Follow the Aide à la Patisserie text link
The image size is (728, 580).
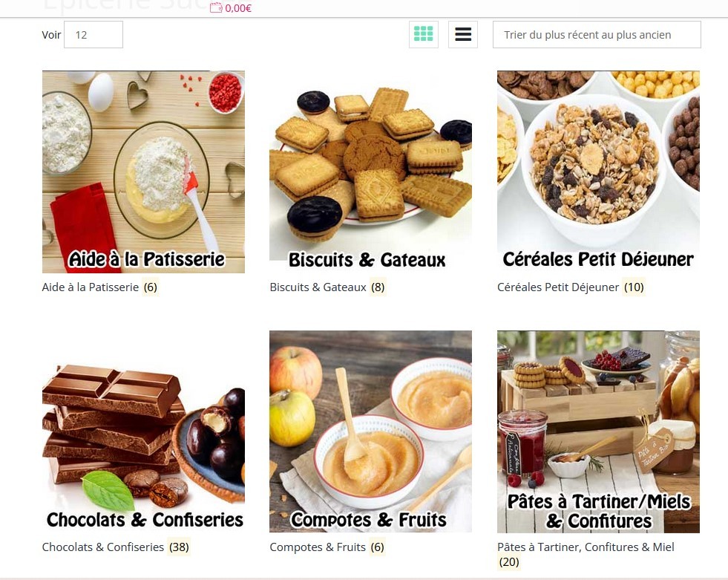(91, 287)
